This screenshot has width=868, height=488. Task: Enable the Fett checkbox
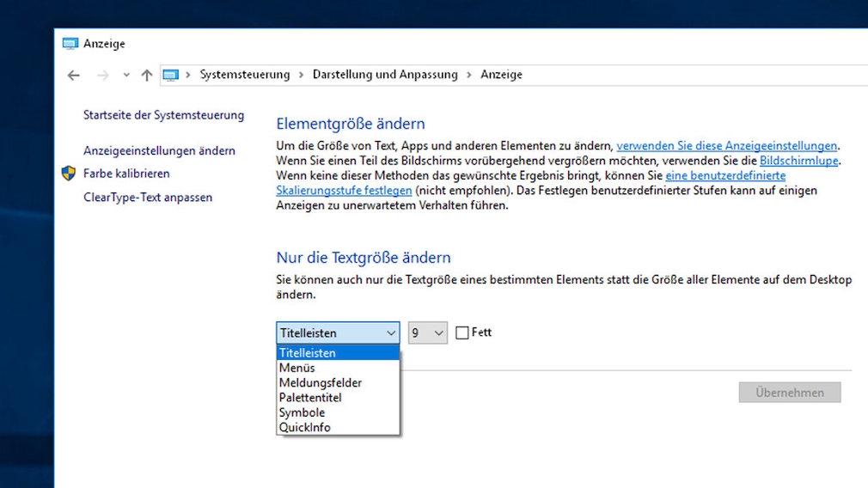coord(462,333)
